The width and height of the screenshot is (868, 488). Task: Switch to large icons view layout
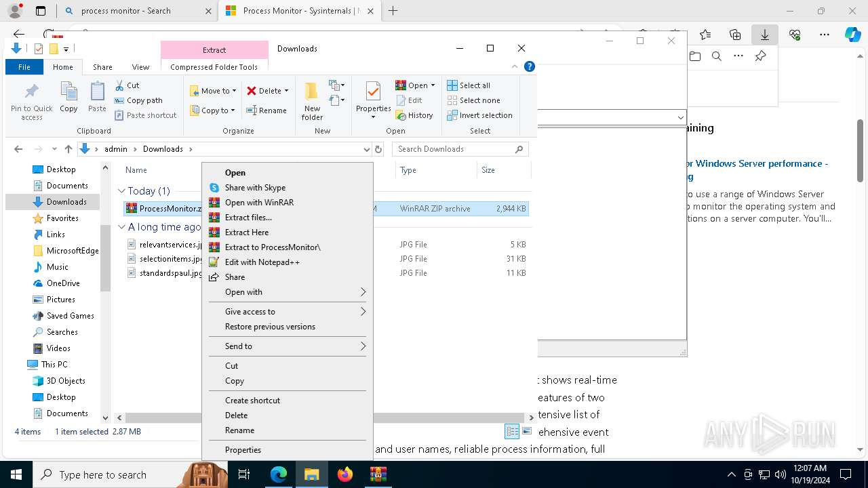pos(526,432)
